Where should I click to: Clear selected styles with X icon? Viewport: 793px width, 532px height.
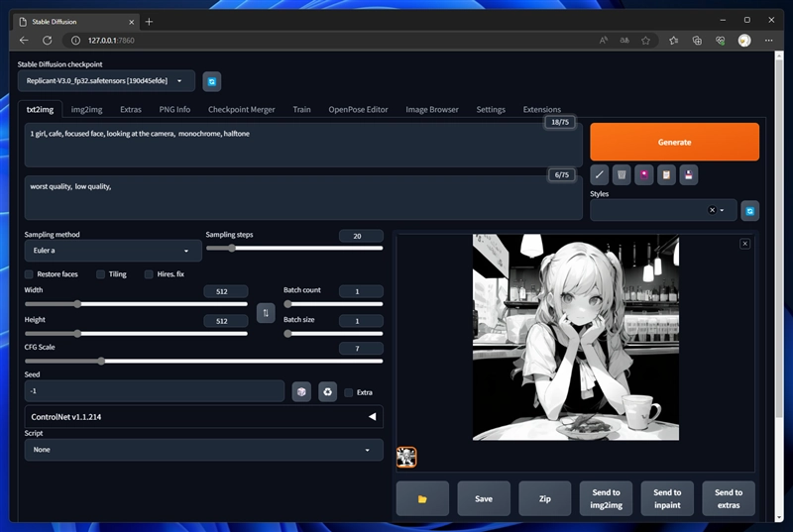pyautogui.click(x=712, y=210)
